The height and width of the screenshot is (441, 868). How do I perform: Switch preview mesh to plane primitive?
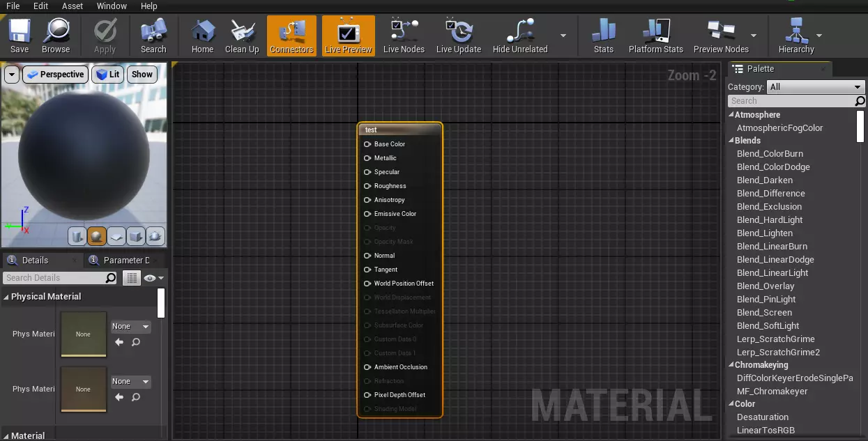click(116, 237)
